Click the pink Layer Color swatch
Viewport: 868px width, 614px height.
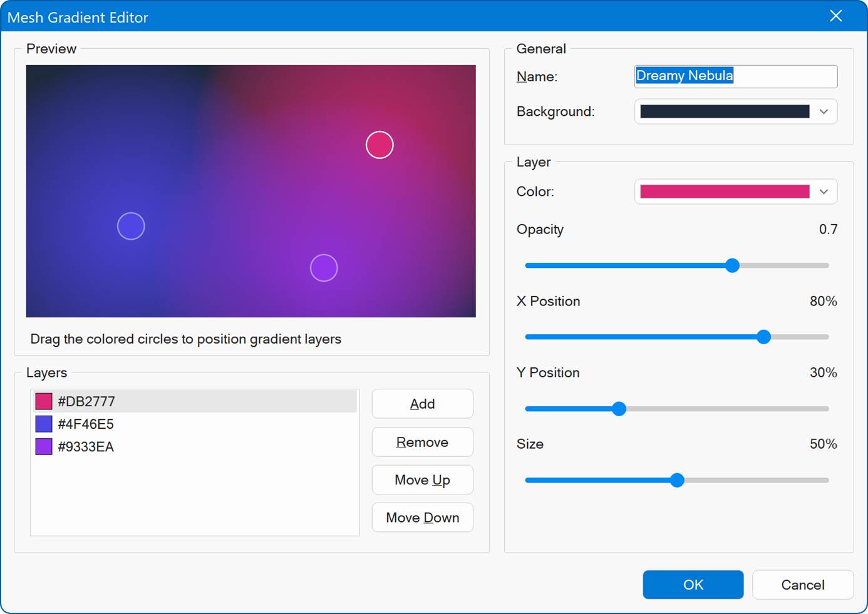coord(724,192)
